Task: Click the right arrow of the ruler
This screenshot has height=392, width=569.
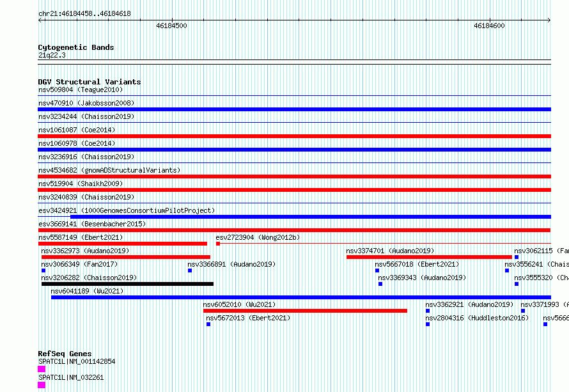Action: pos(549,20)
